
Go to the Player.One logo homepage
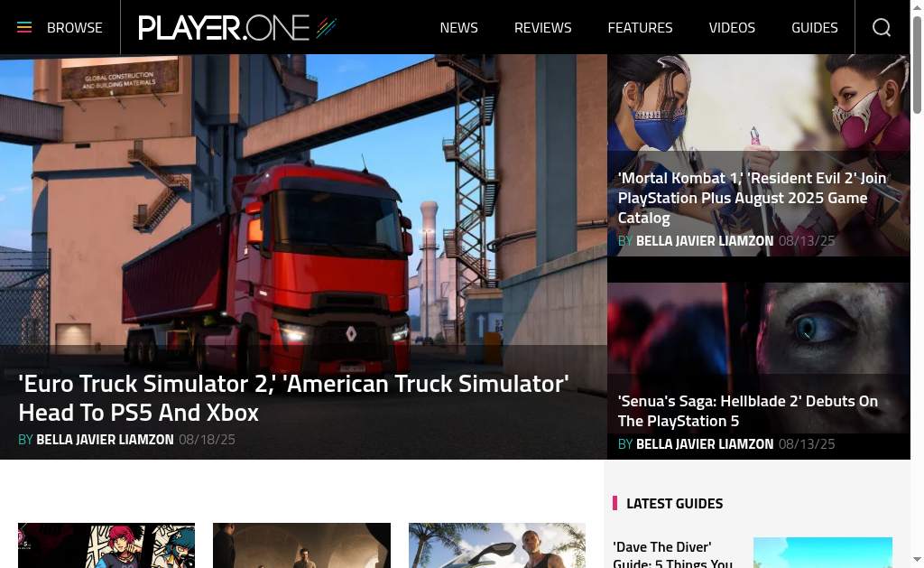pos(237,27)
